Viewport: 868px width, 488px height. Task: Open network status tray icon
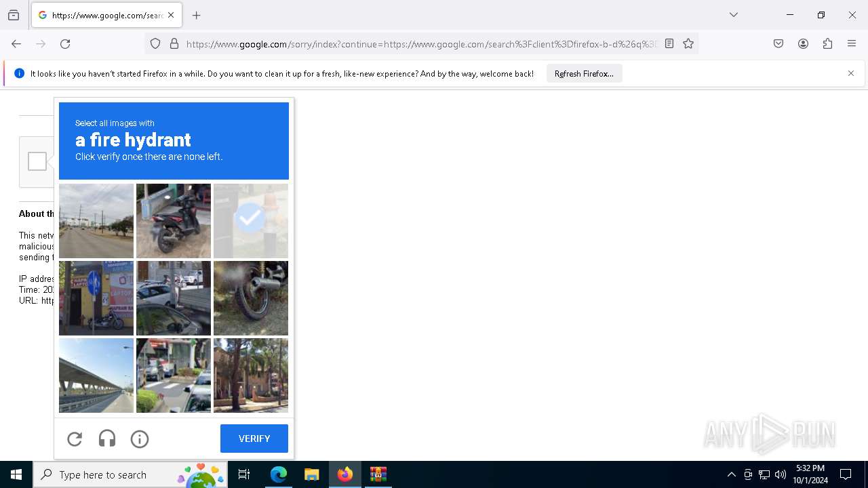coord(764,474)
